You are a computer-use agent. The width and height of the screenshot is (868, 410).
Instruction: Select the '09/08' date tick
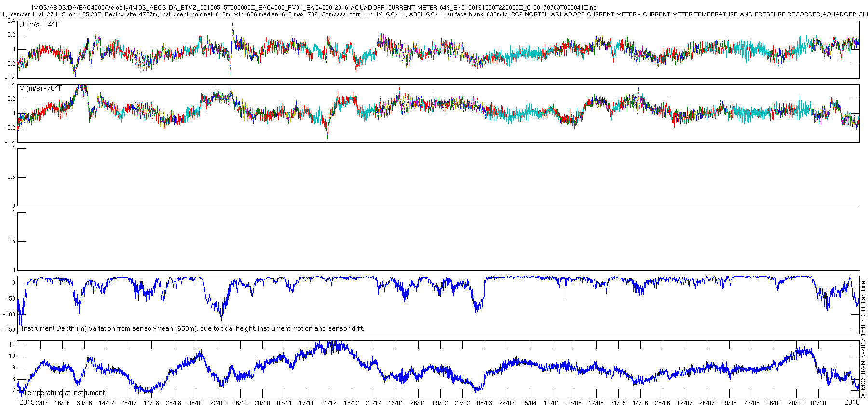click(x=729, y=403)
